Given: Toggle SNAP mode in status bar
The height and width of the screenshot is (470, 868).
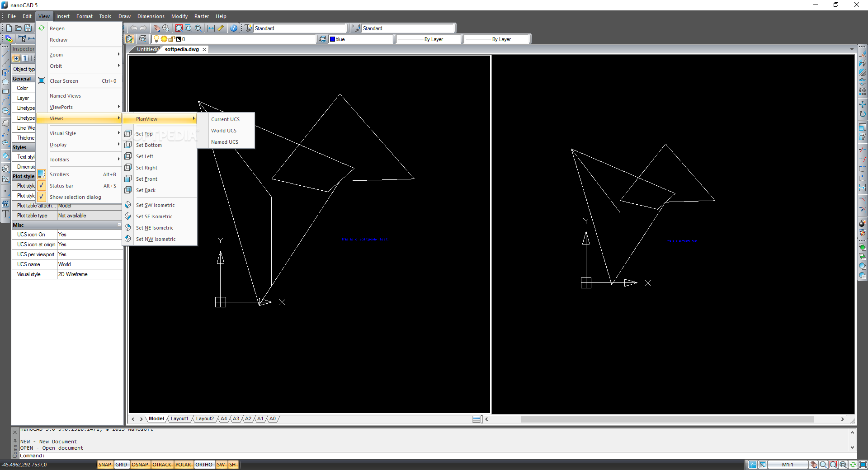Looking at the screenshot, I should 104,465.
